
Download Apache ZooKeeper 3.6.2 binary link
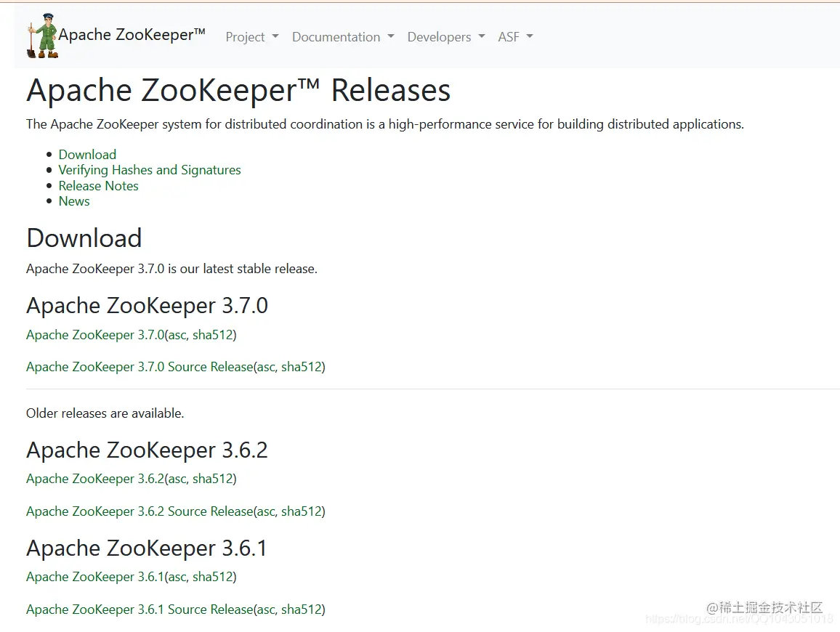click(95, 479)
